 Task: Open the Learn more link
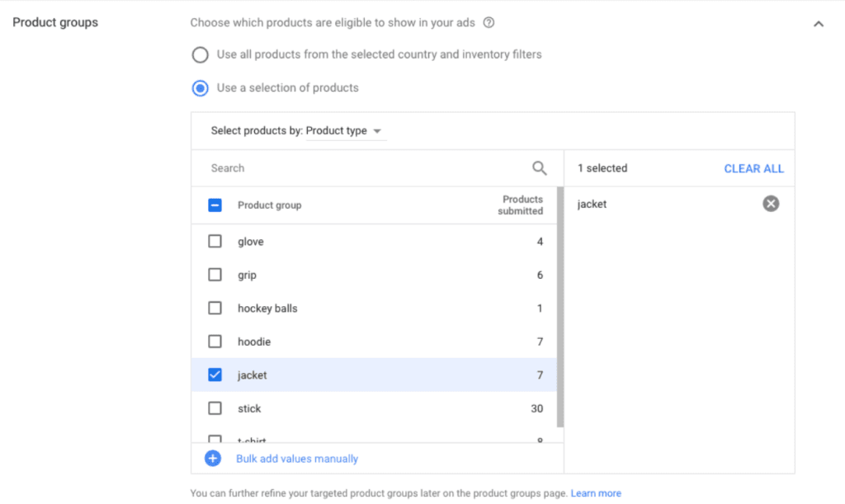coord(596,493)
